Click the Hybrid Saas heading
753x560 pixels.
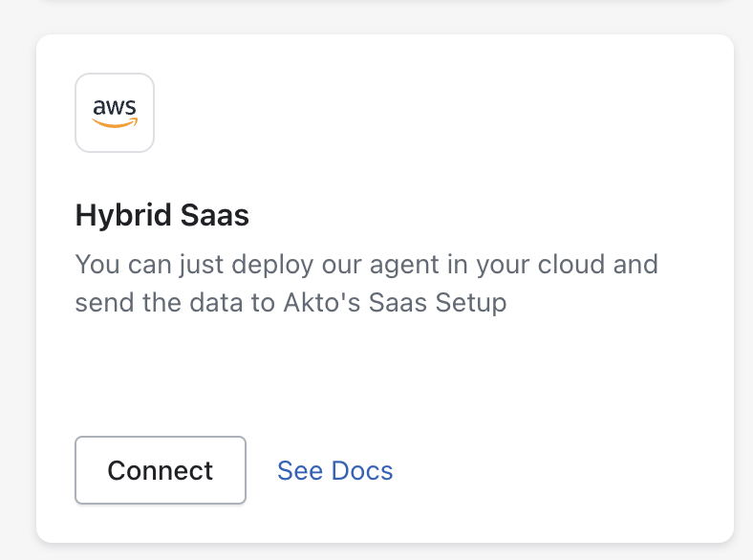click(x=161, y=216)
